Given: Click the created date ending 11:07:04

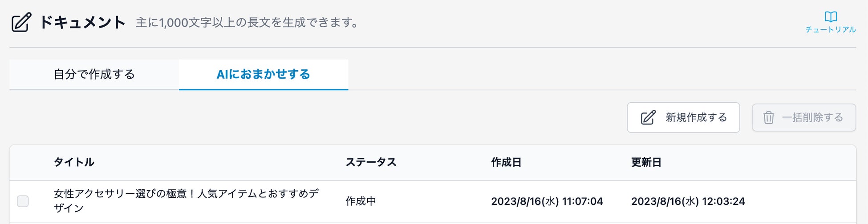Looking at the screenshot, I should [x=547, y=201].
